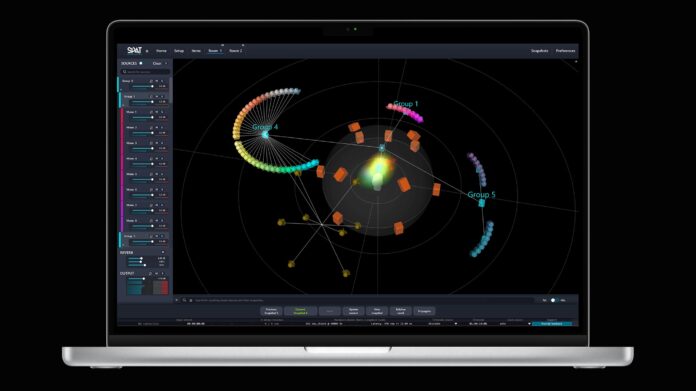This screenshot has height=391, width=696.
Task: Select the Group 5 handle in room view
Action: click(x=482, y=203)
